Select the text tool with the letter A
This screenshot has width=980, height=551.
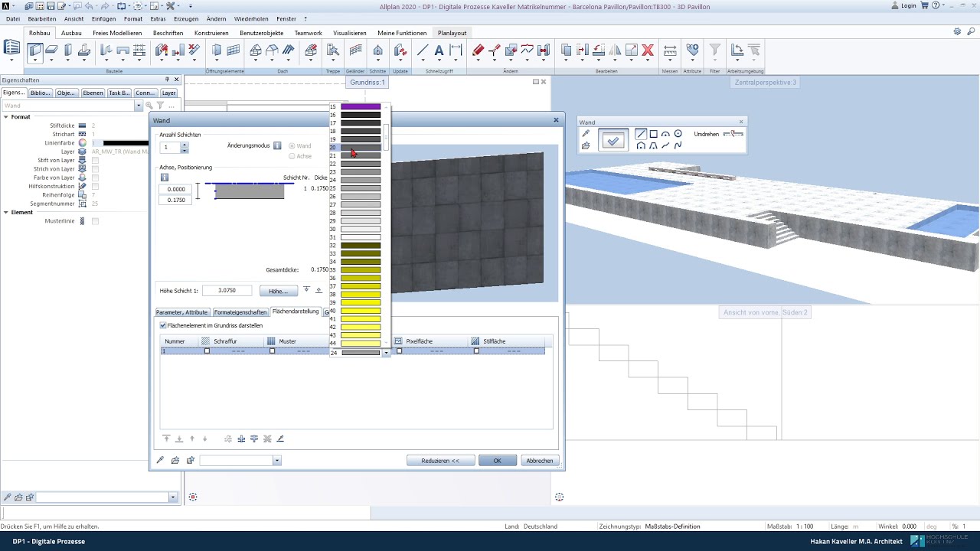439,51
